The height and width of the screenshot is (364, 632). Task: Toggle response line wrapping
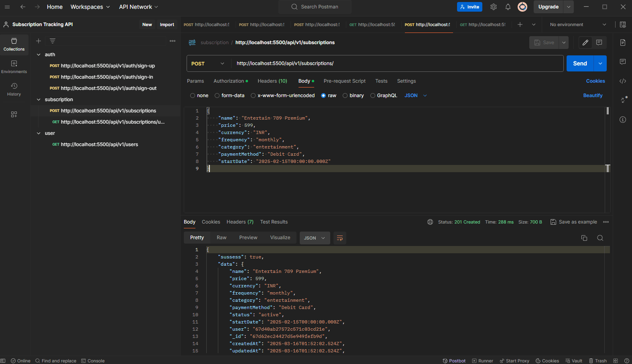pyautogui.click(x=340, y=238)
